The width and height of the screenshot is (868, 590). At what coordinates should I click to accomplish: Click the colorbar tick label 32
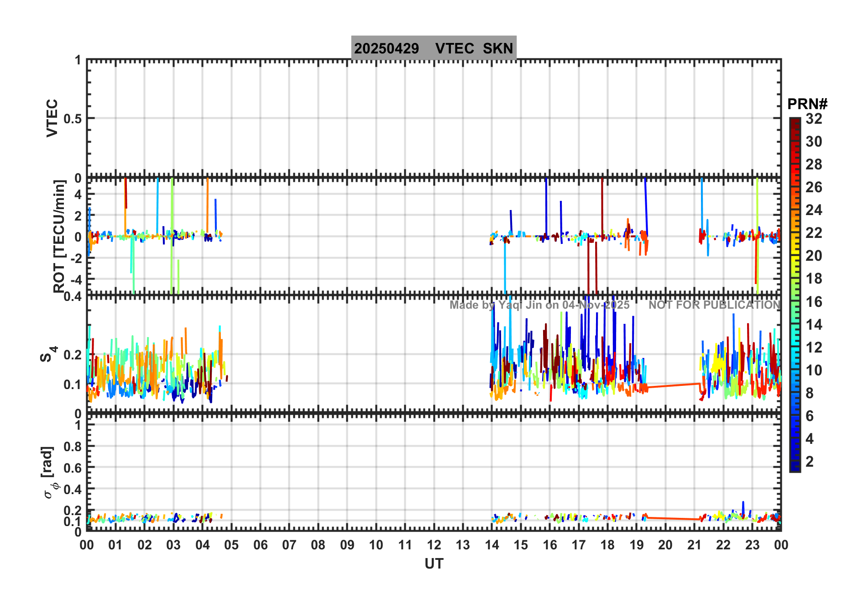point(814,119)
